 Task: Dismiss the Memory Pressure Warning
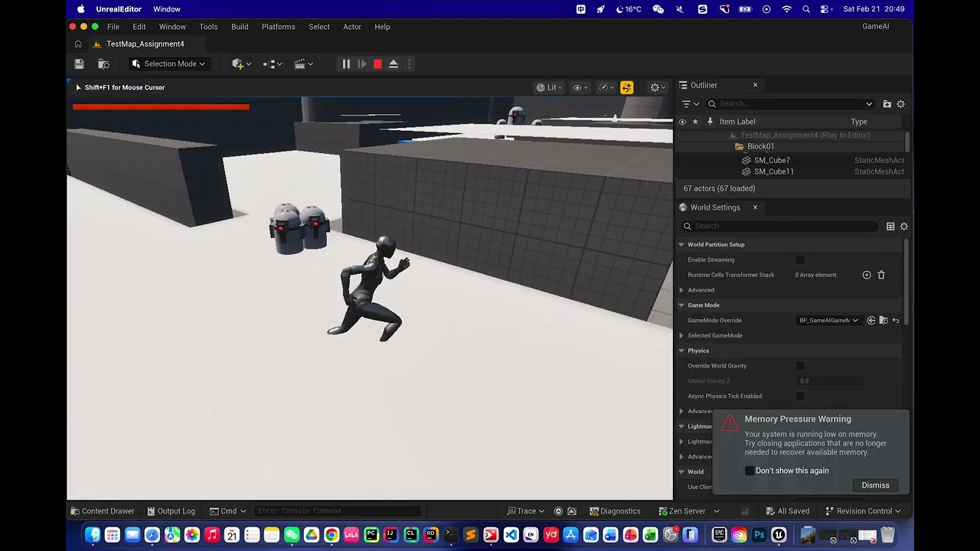[875, 485]
